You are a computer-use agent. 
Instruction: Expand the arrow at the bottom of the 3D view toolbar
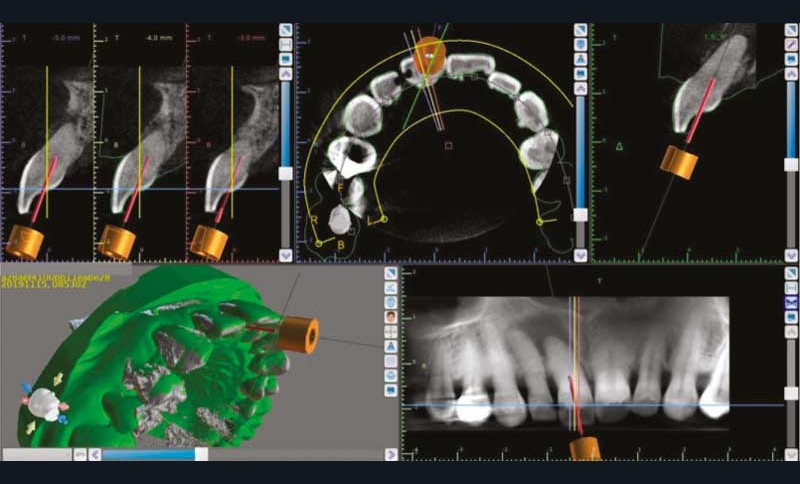click(x=391, y=454)
